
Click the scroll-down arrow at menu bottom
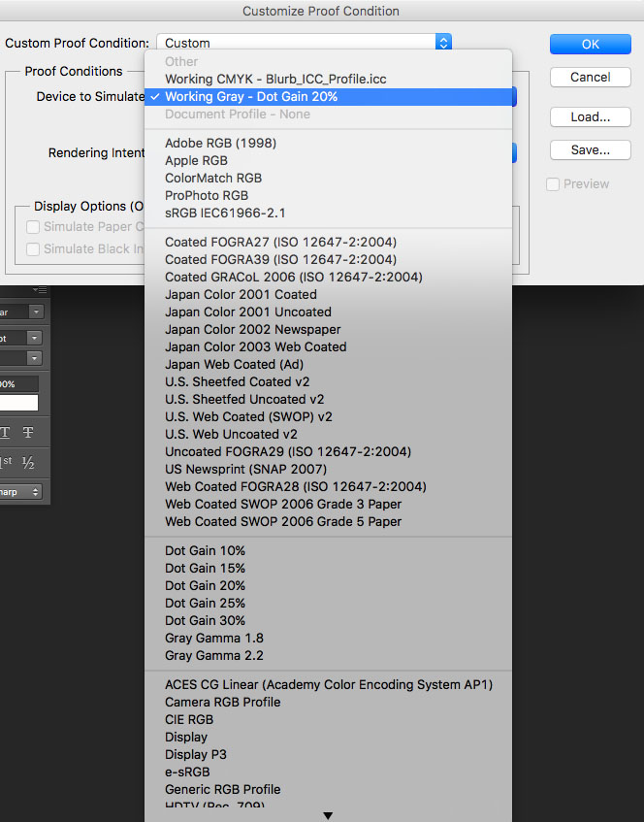tap(328, 815)
